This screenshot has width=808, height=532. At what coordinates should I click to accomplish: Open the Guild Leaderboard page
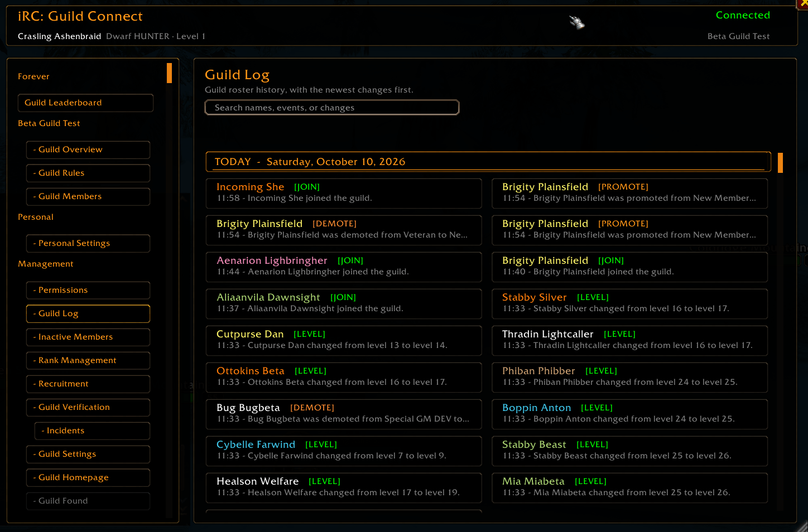coord(85,103)
